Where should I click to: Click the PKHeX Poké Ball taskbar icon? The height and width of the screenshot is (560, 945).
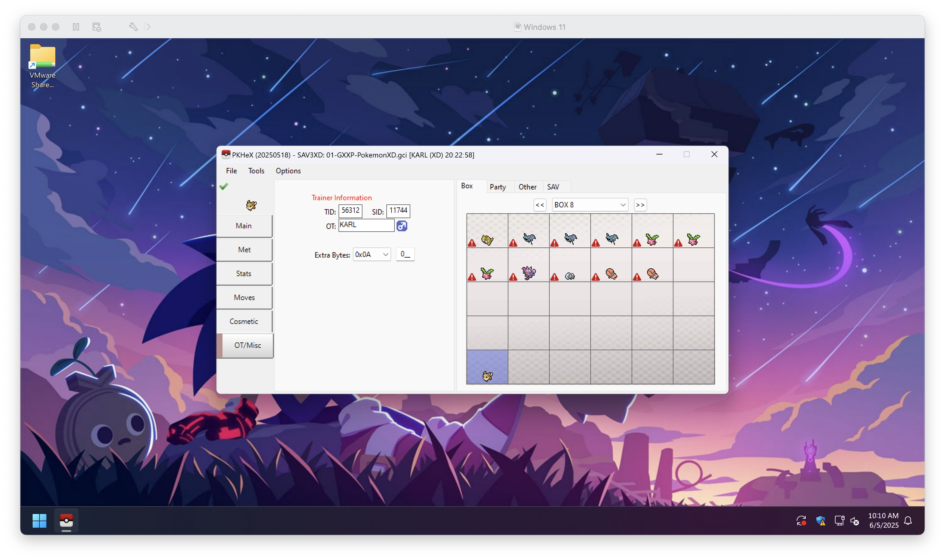[66, 521]
